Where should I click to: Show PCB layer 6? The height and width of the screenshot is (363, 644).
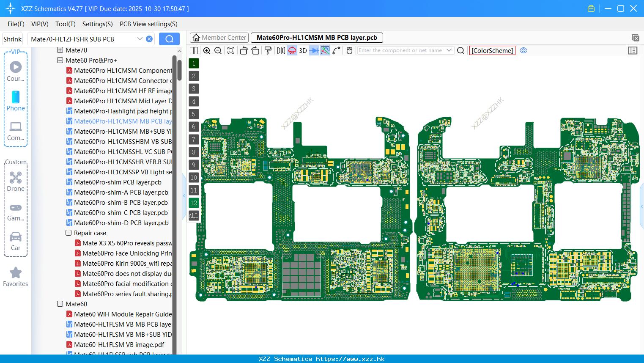pos(194,127)
